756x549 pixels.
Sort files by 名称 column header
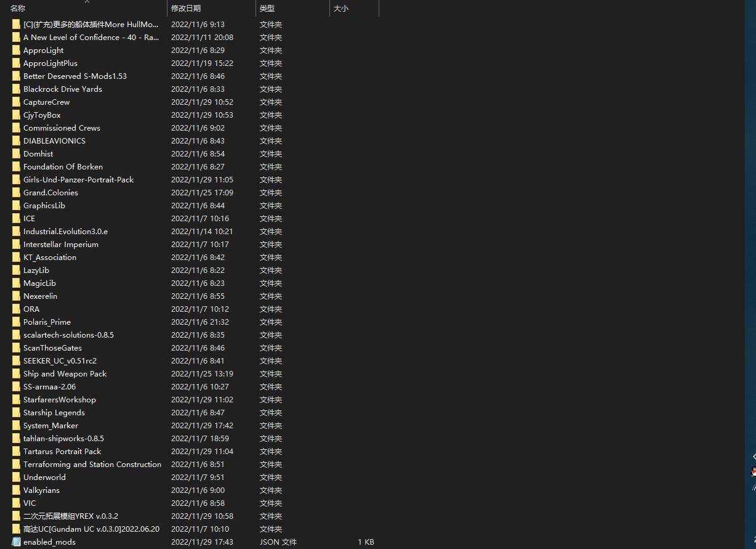[x=18, y=9]
